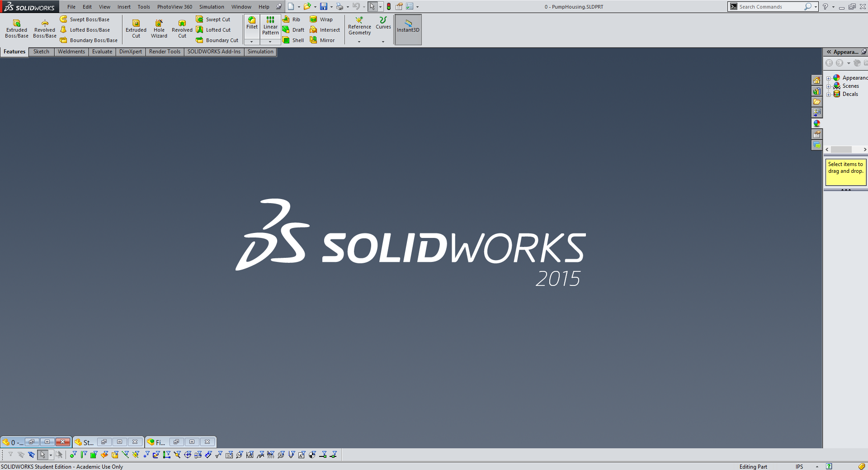Select the Draft feature
The image size is (868, 470).
(x=293, y=30)
